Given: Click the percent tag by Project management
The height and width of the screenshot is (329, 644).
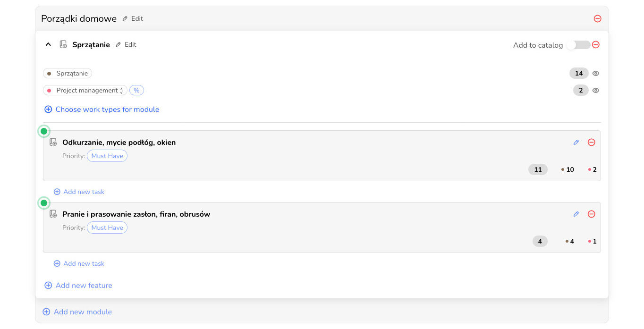Looking at the screenshot, I should [136, 90].
